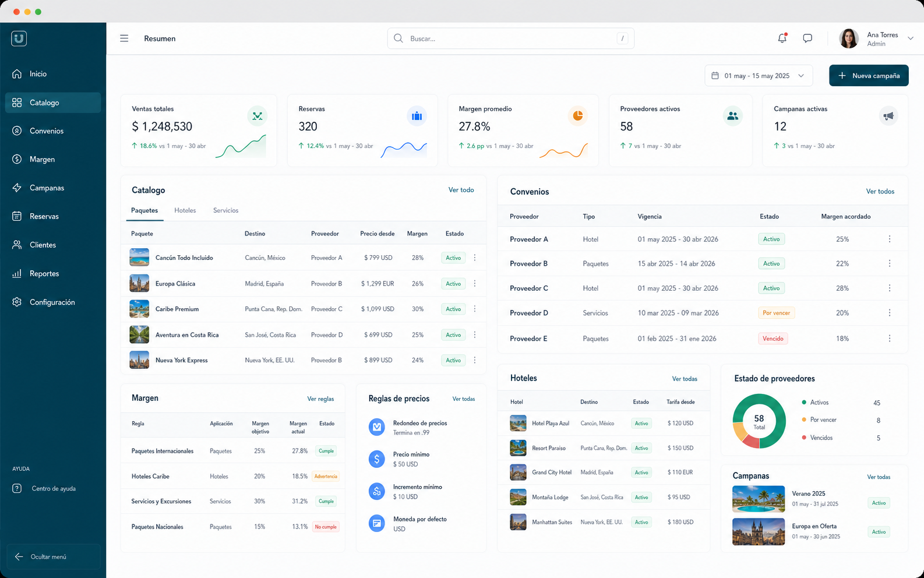Viewport: 924px width, 578px height.
Task: Switch to the Hoteles tab in Catalogo
Action: (x=185, y=210)
